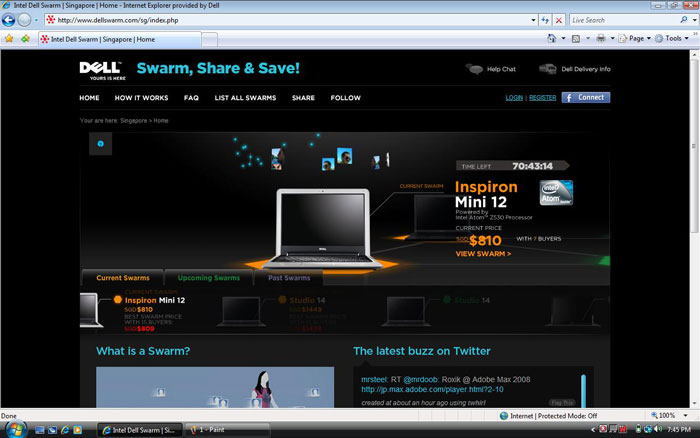This screenshot has height=438, width=700.
Task: Open the Tools menu
Action: point(672,38)
